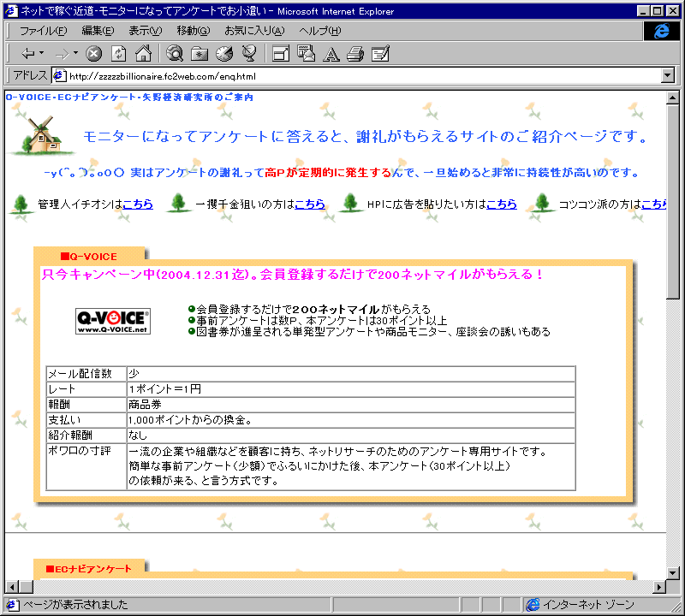Expand the Forward button dropdown arrow

click(75, 53)
